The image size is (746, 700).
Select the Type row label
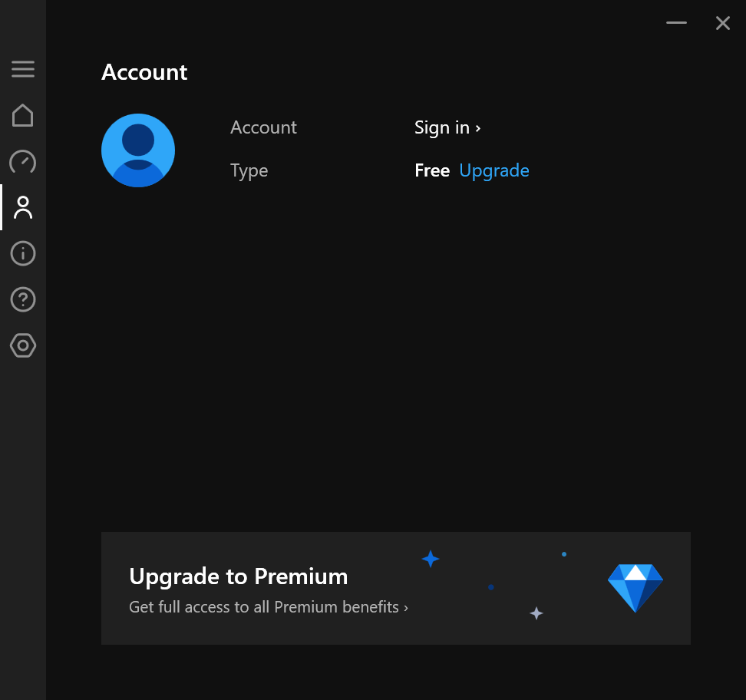tap(249, 170)
